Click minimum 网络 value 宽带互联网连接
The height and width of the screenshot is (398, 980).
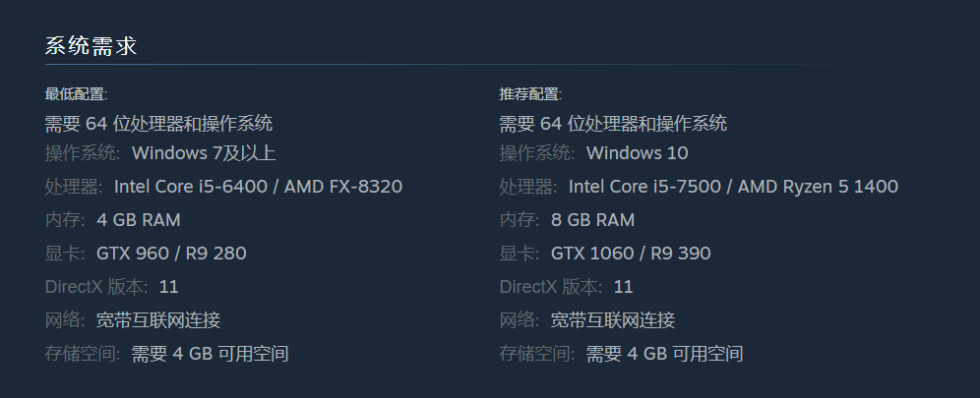tap(158, 320)
